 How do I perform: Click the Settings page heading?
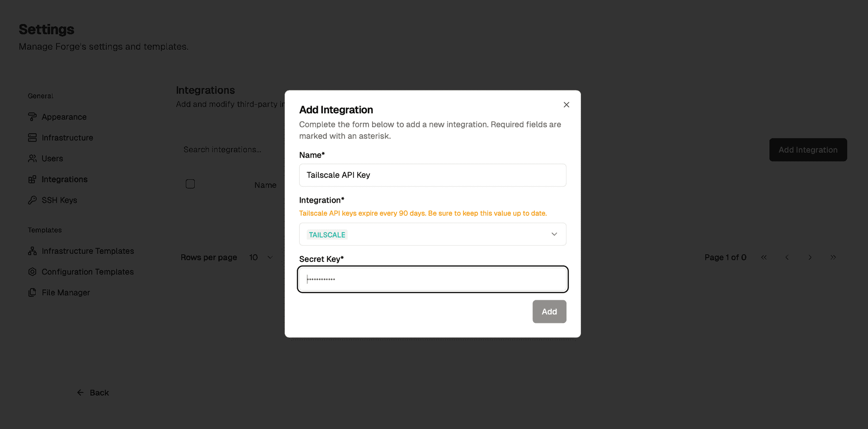click(47, 29)
